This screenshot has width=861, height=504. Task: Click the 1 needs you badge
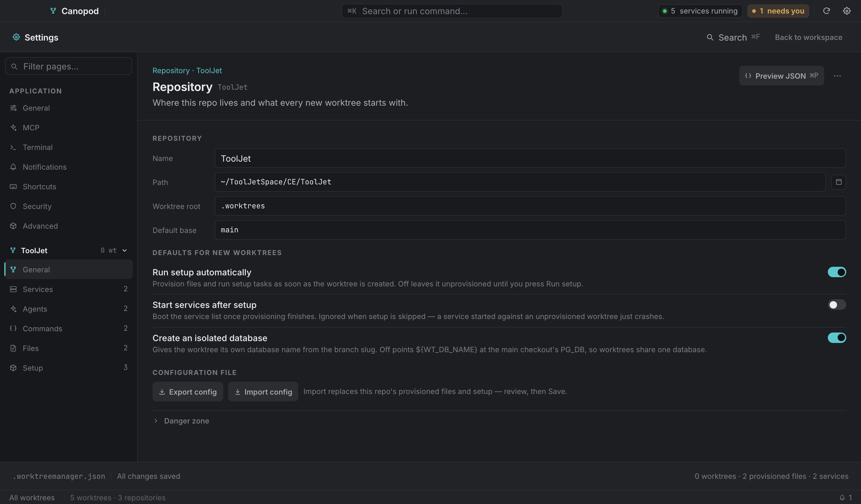pos(778,11)
